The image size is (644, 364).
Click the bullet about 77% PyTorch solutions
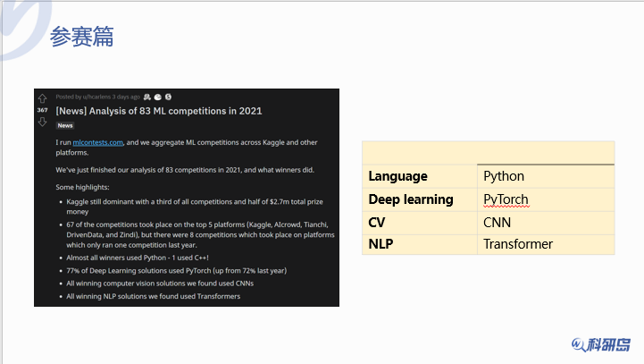(x=177, y=271)
